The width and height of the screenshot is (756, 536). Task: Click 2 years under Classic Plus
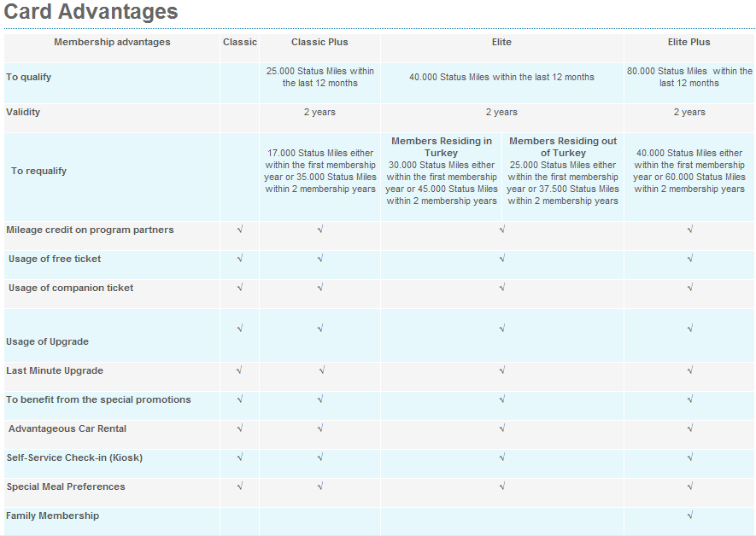319,112
